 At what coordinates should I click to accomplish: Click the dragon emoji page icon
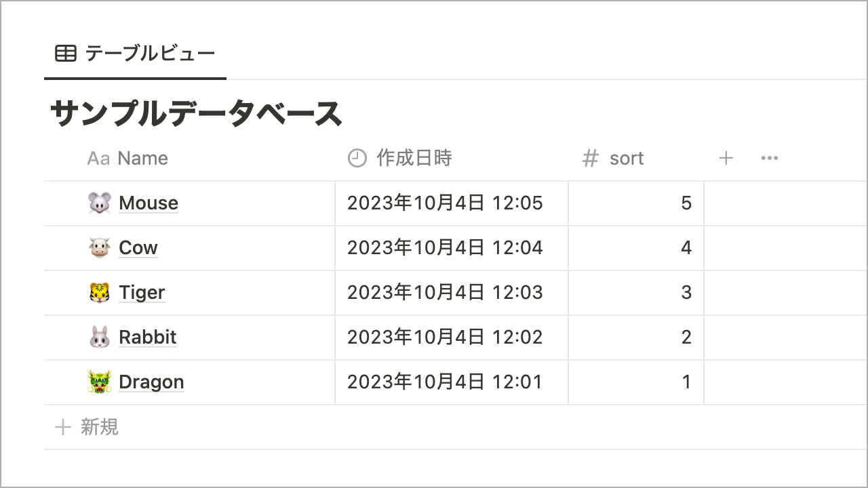coord(99,382)
